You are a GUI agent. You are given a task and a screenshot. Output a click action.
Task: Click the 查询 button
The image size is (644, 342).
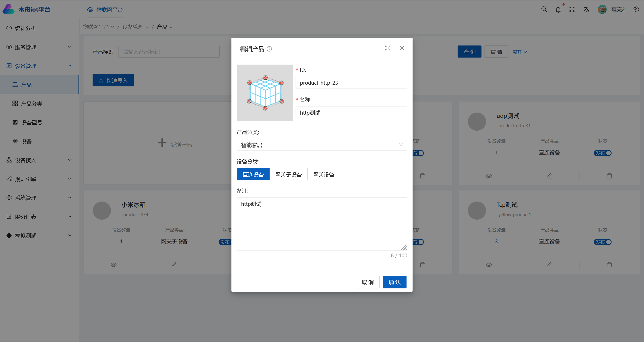click(469, 52)
